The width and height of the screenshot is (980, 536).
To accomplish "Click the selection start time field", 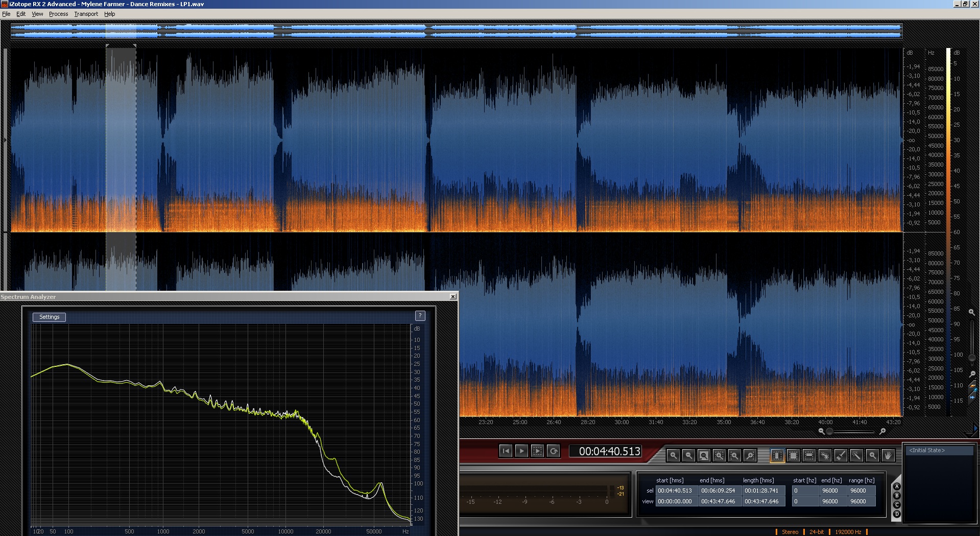I will click(676, 491).
